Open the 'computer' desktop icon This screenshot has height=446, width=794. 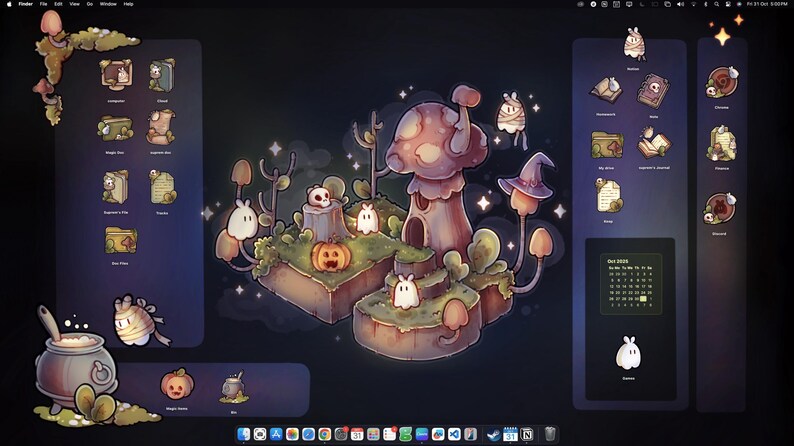tap(116, 75)
